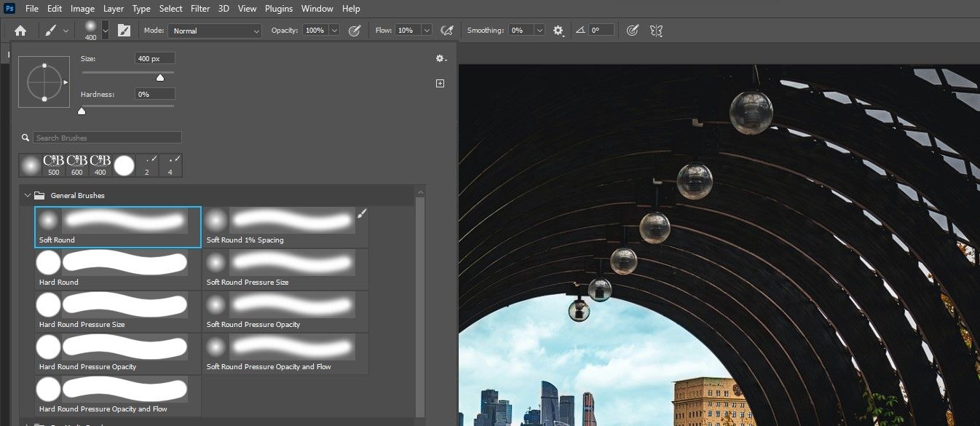Click the butterfly symmetry paint icon

coord(656,31)
